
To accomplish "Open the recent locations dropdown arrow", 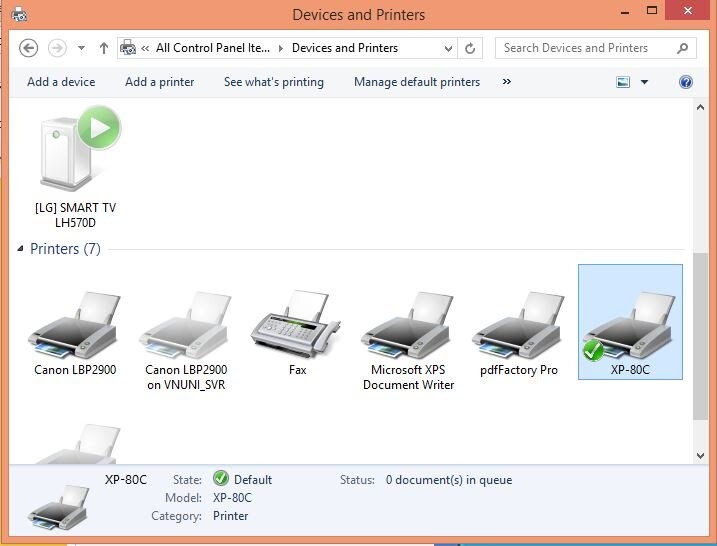I will tap(81, 48).
